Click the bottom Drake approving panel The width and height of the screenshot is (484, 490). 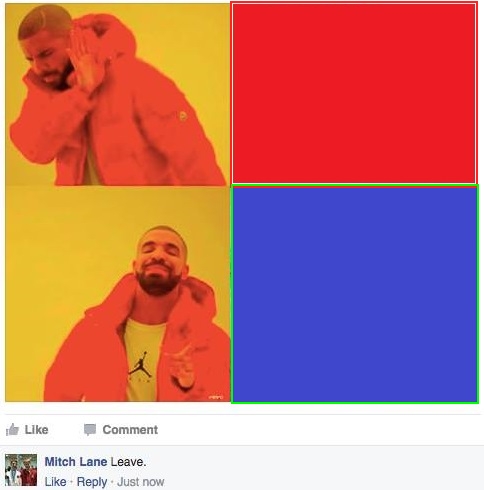click(x=117, y=294)
